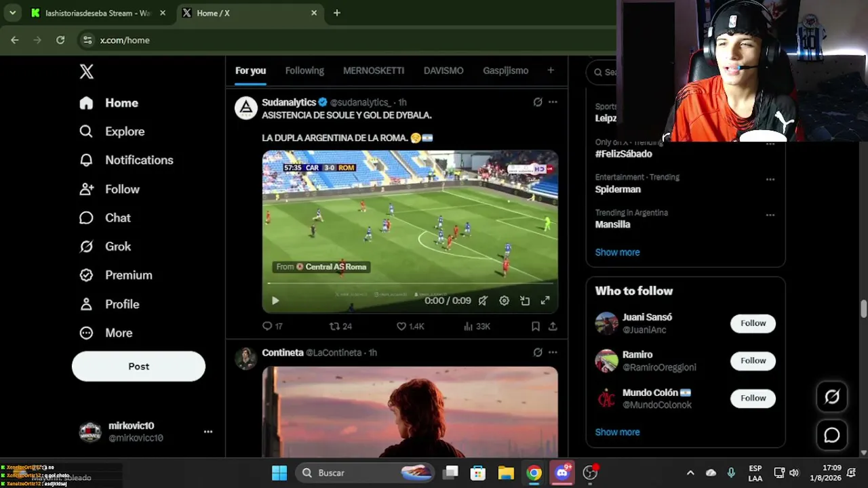Open Discord from the taskbar
Viewport: 868px width, 488px height.
pos(562,473)
